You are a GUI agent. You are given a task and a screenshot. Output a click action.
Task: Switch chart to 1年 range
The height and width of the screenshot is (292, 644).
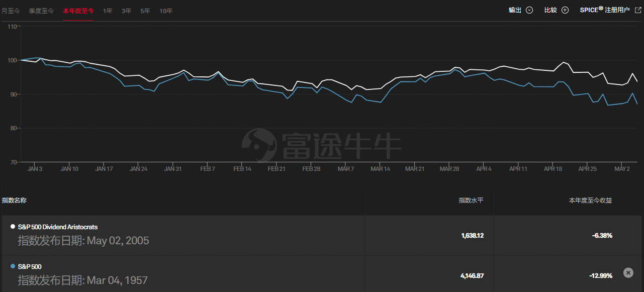[x=108, y=11]
